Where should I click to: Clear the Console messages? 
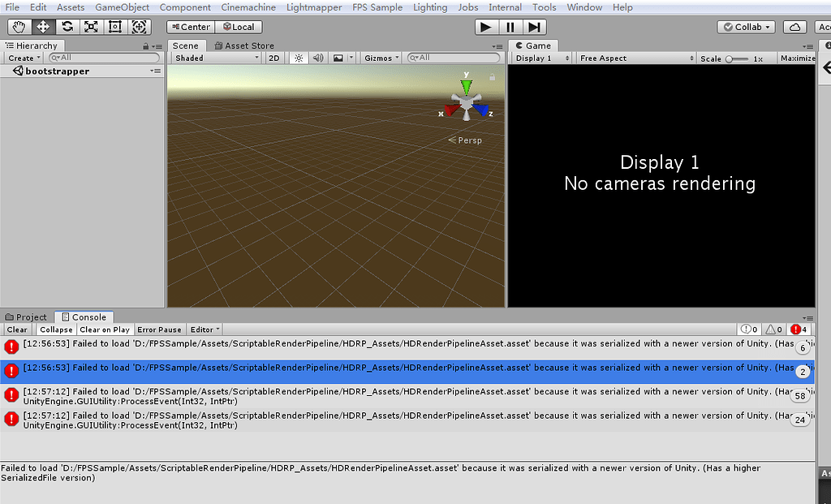pos(17,330)
